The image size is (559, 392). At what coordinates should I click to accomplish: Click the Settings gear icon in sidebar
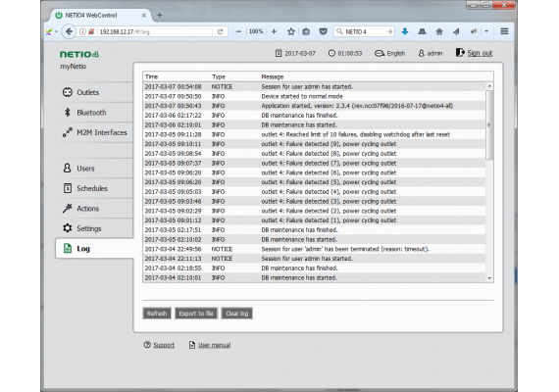(68, 228)
